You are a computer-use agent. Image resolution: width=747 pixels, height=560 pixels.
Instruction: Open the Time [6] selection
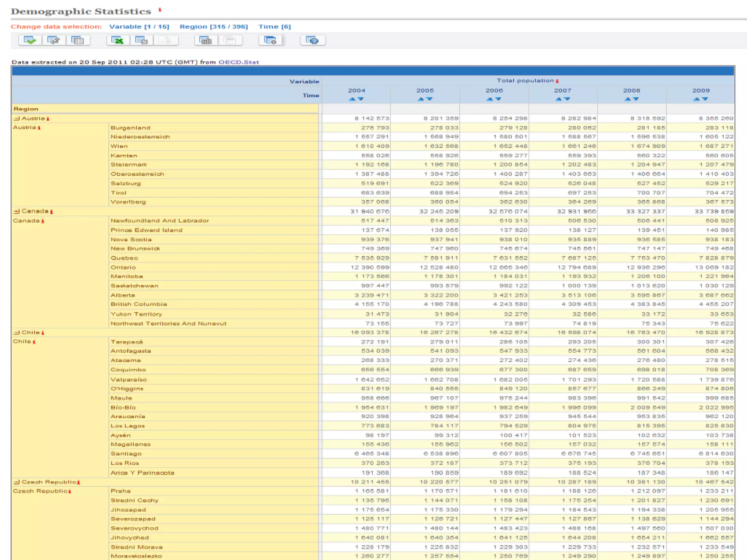pos(274,27)
